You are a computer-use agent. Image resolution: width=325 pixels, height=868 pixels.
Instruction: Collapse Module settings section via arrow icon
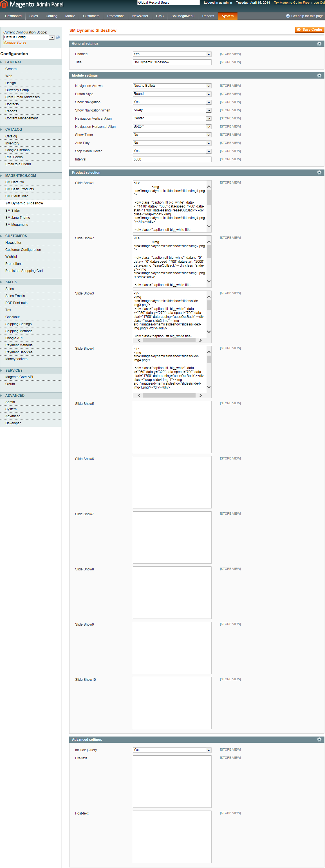tap(319, 75)
